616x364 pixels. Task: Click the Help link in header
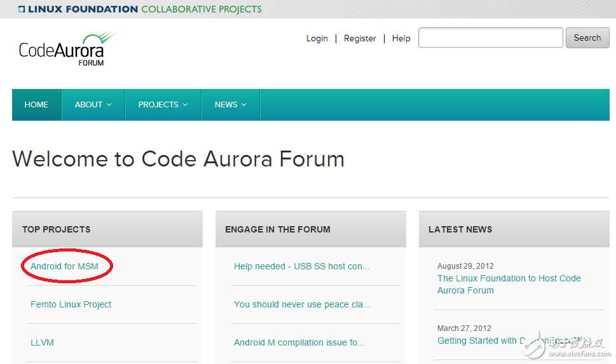tap(401, 38)
